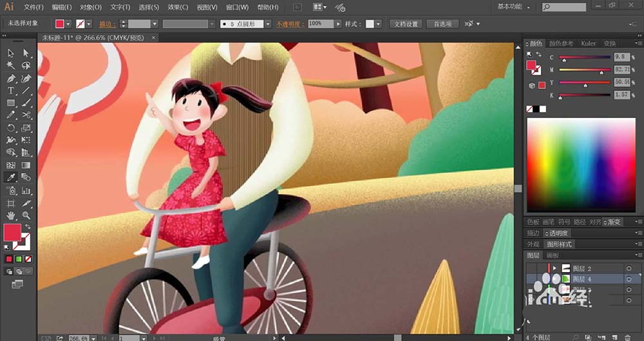644x341 pixels.
Task: Open 样式 style dropdown
Action: coord(378,24)
